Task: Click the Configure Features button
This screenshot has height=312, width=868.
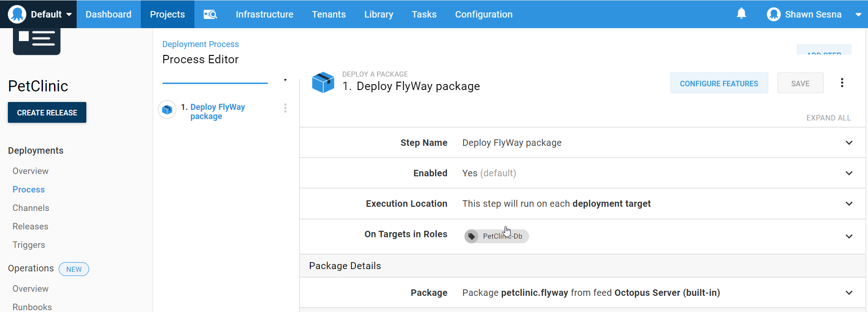Action: click(718, 84)
